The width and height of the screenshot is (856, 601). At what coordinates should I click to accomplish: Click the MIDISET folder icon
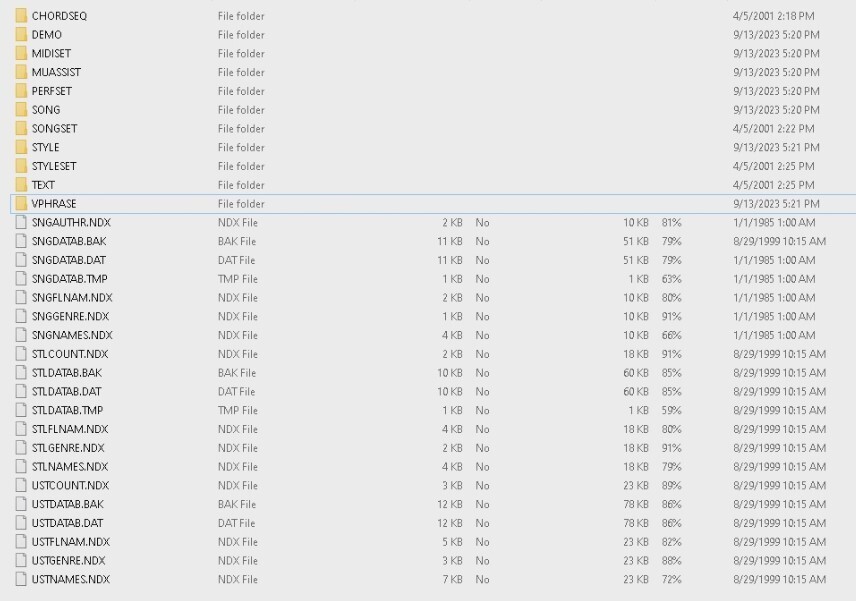[21, 53]
